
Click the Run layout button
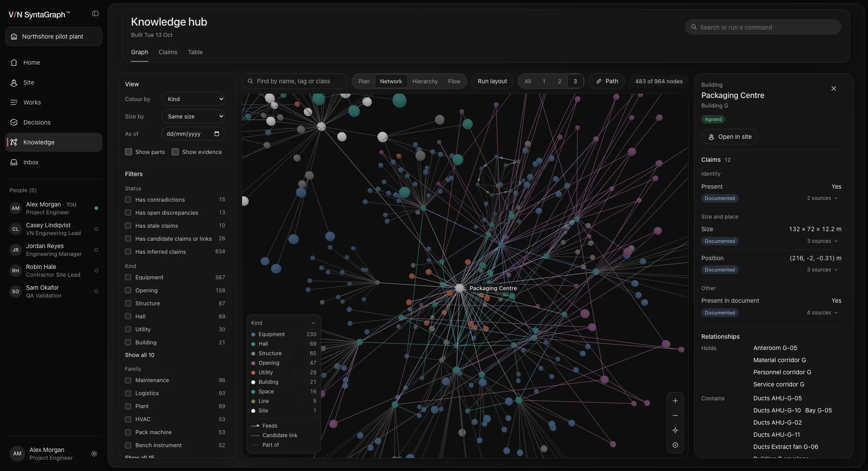click(x=492, y=81)
